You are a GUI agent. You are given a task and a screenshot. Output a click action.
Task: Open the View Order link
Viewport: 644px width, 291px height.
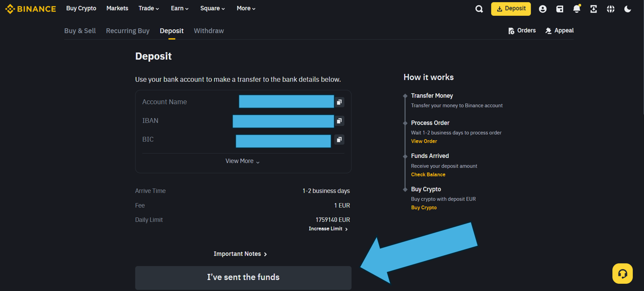pos(424,141)
